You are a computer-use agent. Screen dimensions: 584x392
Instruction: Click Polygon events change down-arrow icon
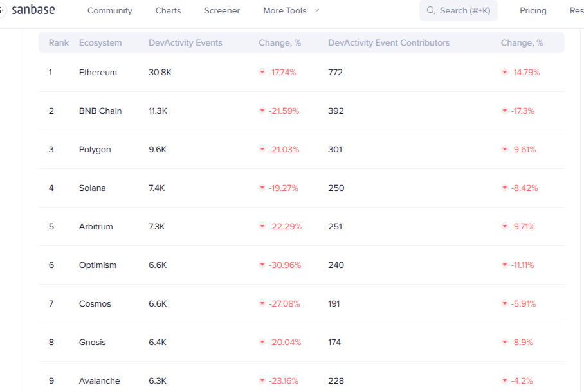coord(262,149)
